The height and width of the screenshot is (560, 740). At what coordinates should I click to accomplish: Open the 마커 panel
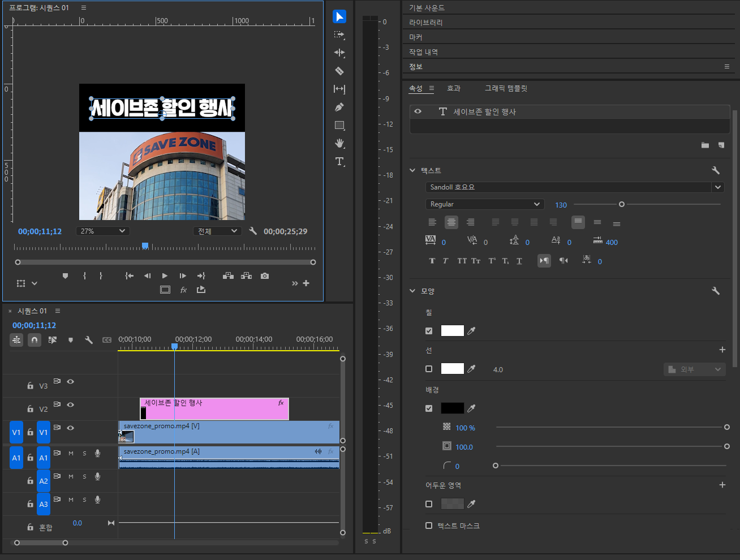[416, 37]
